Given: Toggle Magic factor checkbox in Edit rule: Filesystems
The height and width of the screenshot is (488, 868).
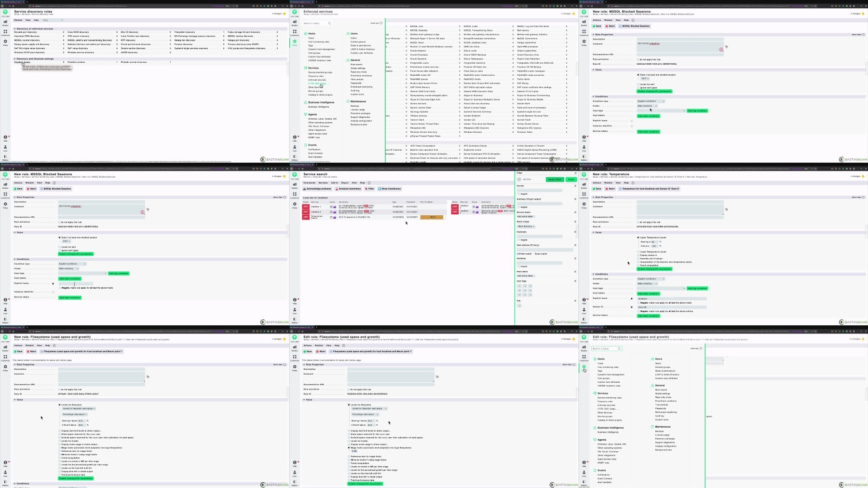Looking at the screenshot, I should coord(349,448).
